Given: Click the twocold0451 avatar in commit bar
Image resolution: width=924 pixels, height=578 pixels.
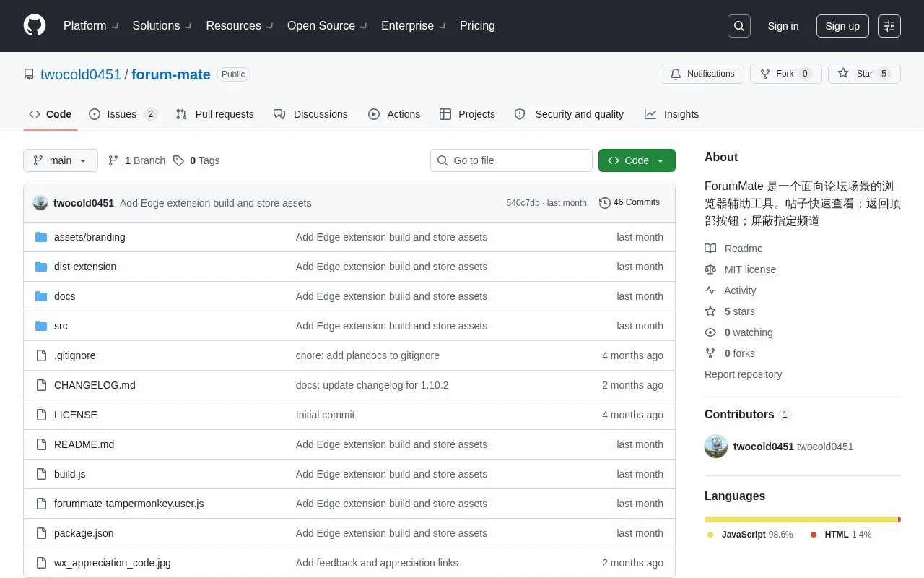Looking at the screenshot, I should coord(40,203).
